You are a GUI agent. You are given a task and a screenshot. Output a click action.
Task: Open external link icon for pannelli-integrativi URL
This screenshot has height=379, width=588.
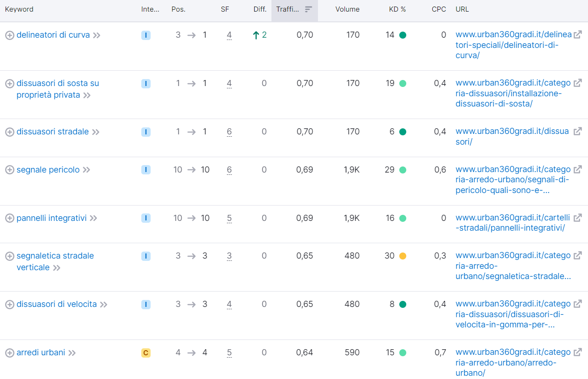coord(578,218)
